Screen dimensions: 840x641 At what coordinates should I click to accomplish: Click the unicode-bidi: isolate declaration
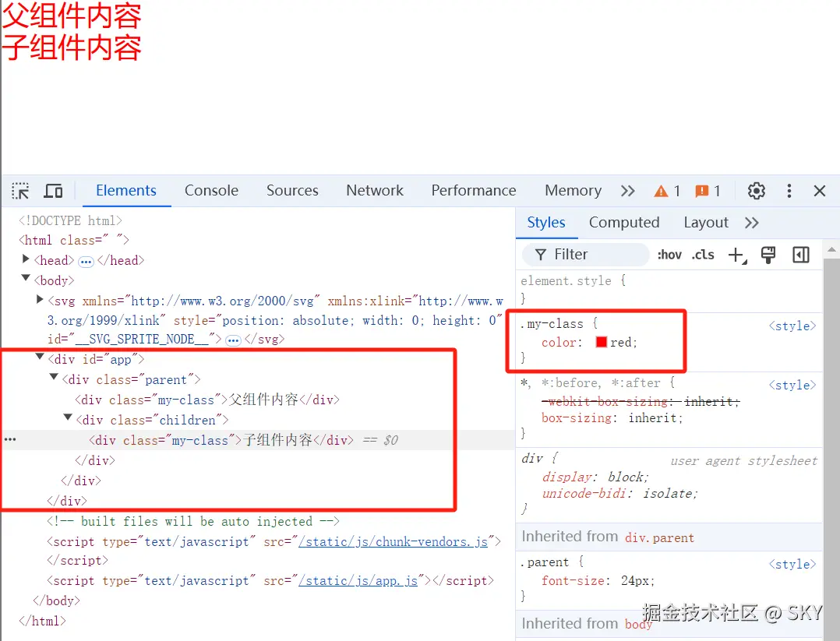tap(619, 493)
